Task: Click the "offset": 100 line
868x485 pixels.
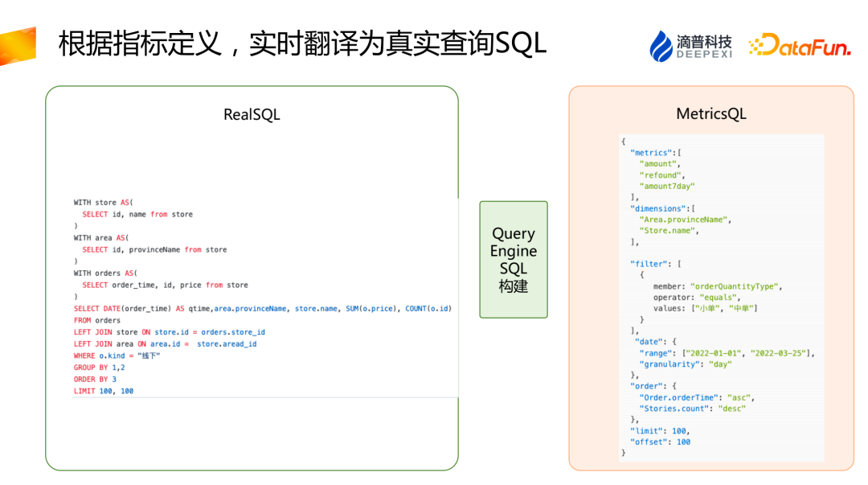Action: [x=661, y=442]
